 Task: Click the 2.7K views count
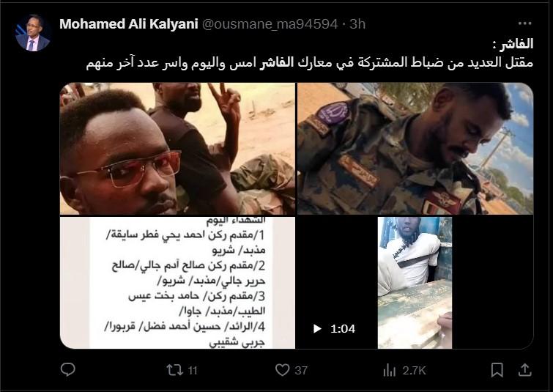(414, 371)
